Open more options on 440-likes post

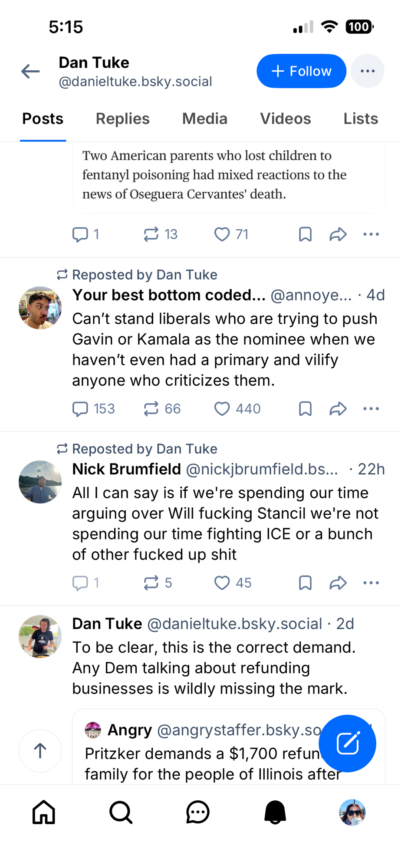pyautogui.click(x=371, y=409)
